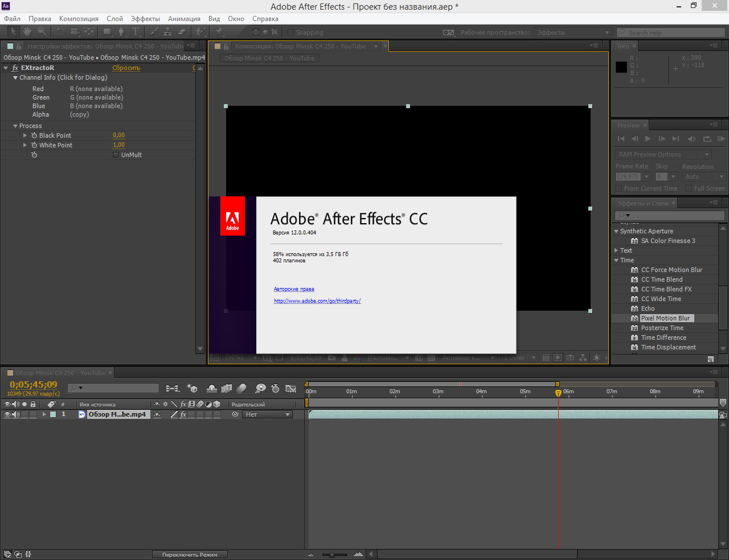Screen dimensions: 729x560
Task: Toggle Draft 3D in timeline
Action: (x=193, y=388)
